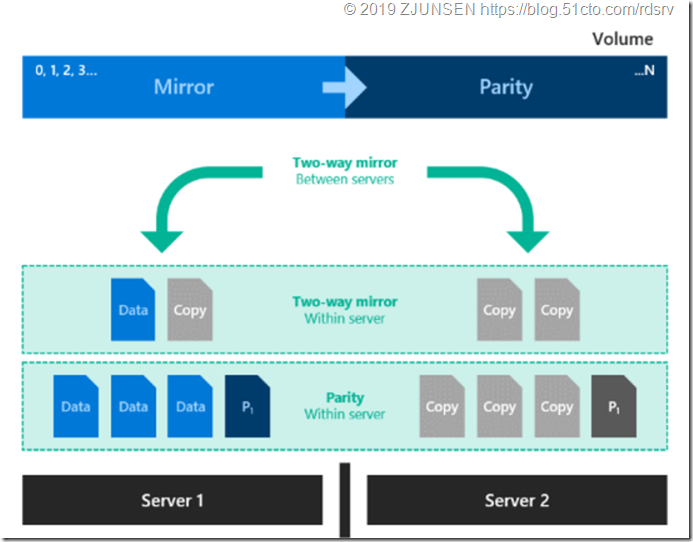Click "Within server" text under Two-way mirror

click(345, 318)
